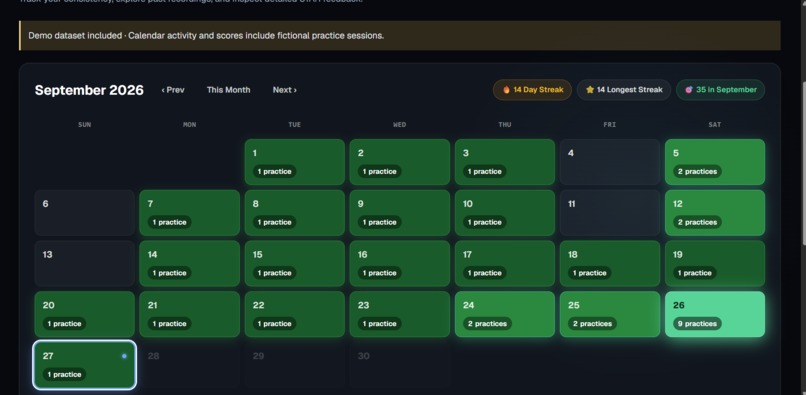Click the dimmed day 28 cell

pyautogui.click(x=190, y=365)
